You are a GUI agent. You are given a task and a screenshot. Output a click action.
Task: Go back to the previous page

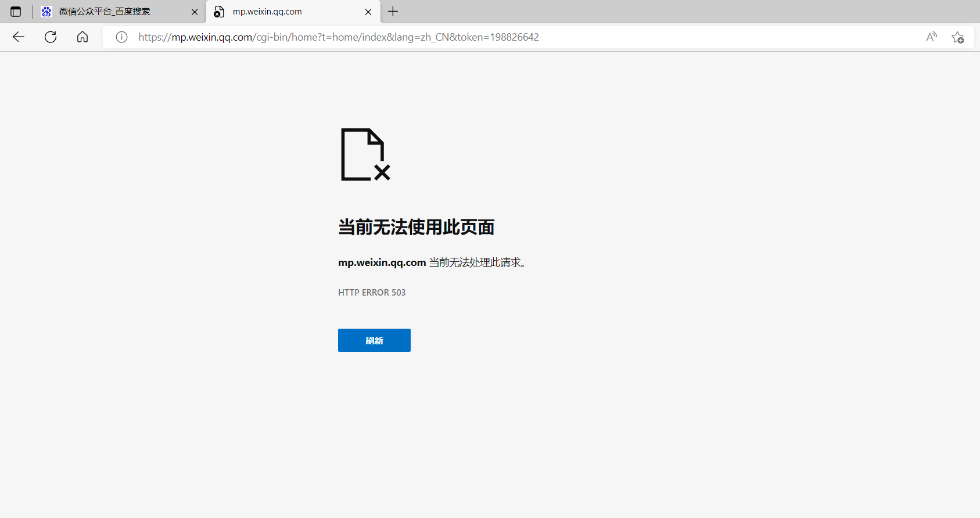tap(19, 37)
